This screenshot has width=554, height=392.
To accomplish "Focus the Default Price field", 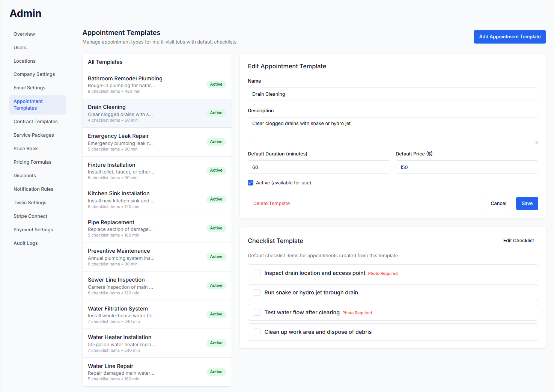I will pos(467,167).
